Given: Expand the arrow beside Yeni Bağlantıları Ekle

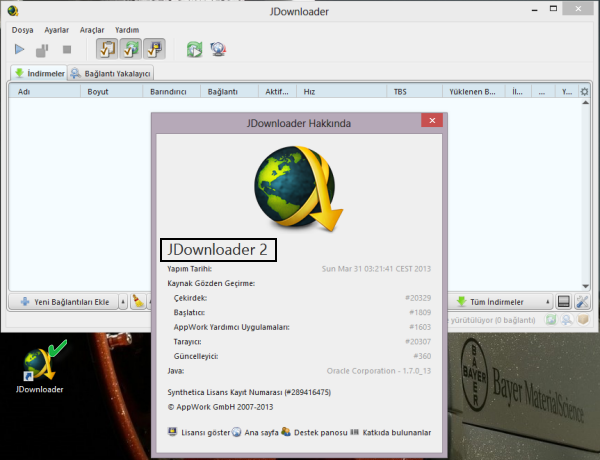Looking at the screenshot, I should click(x=123, y=302).
